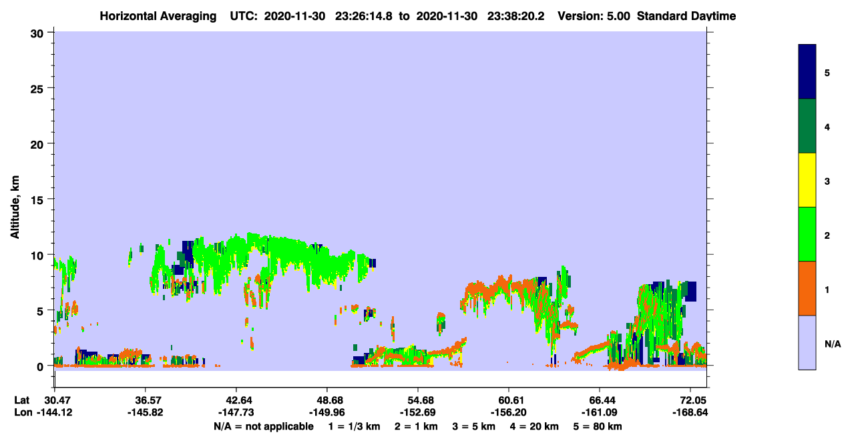This screenshot has width=868, height=445.
Task: Click the end time '23:38:20.2' in title
Action: [x=516, y=16]
